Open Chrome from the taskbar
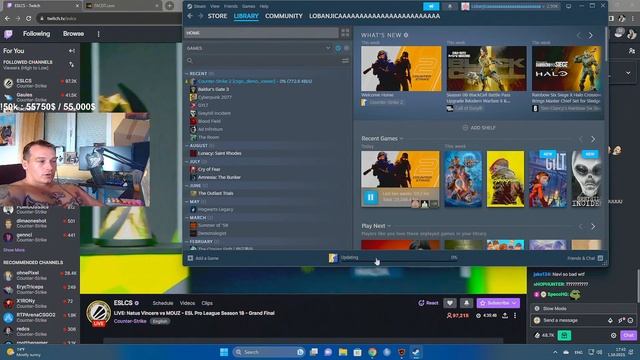Image resolution: width=640 pixels, height=360 pixels. point(372,352)
